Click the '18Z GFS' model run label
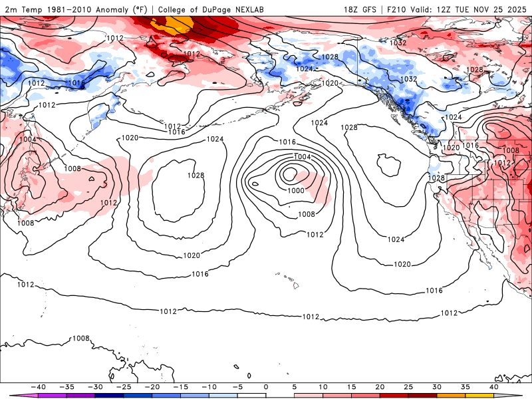This screenshot has width=532, height=399. click(360, 9)
